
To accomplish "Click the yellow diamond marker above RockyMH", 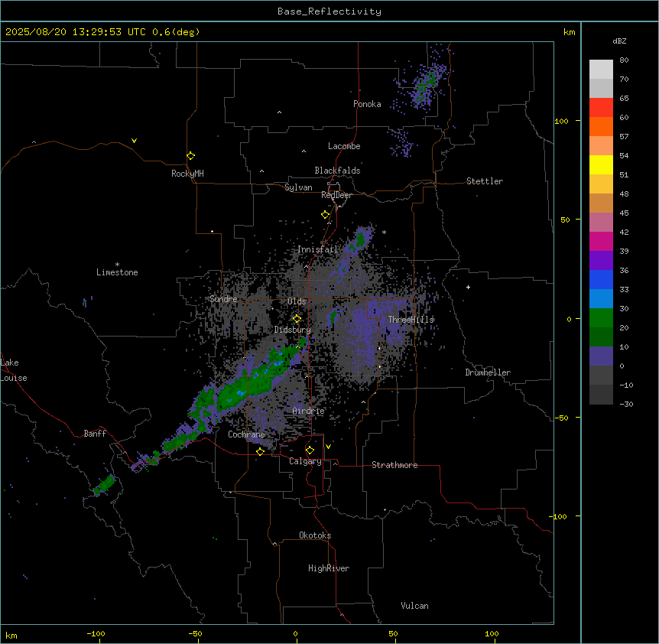I will [191, 156].
